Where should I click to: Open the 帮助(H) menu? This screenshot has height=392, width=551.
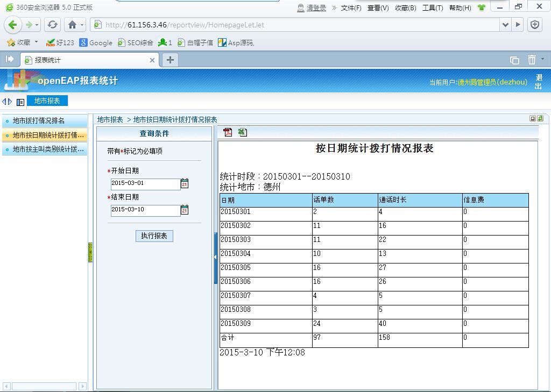[x=460, y=8]
